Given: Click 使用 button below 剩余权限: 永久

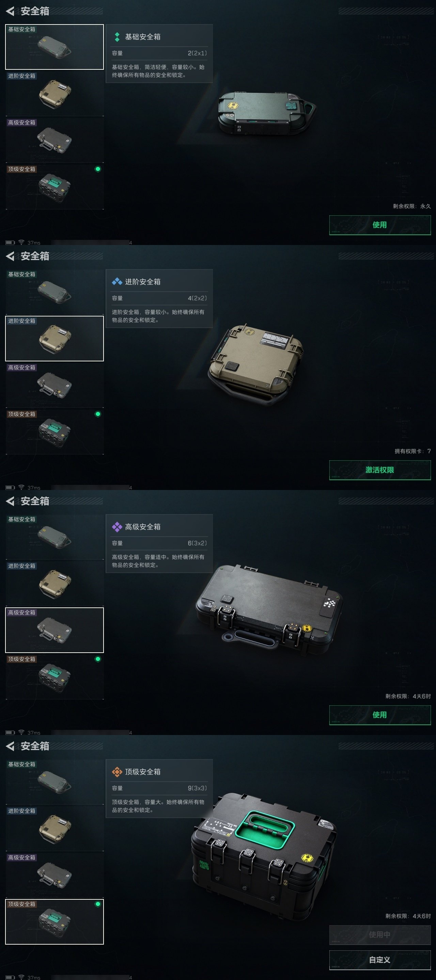Looking at the screenshot, I should tap(380, 225).
